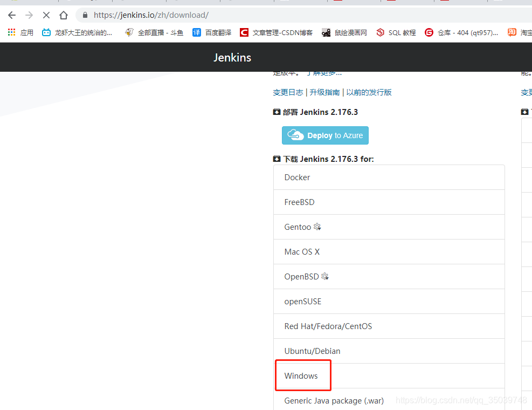Image resolution: width=532 pixels, height=410 pixels.
Task: Select the Windows download option
Action: (389, 375)
